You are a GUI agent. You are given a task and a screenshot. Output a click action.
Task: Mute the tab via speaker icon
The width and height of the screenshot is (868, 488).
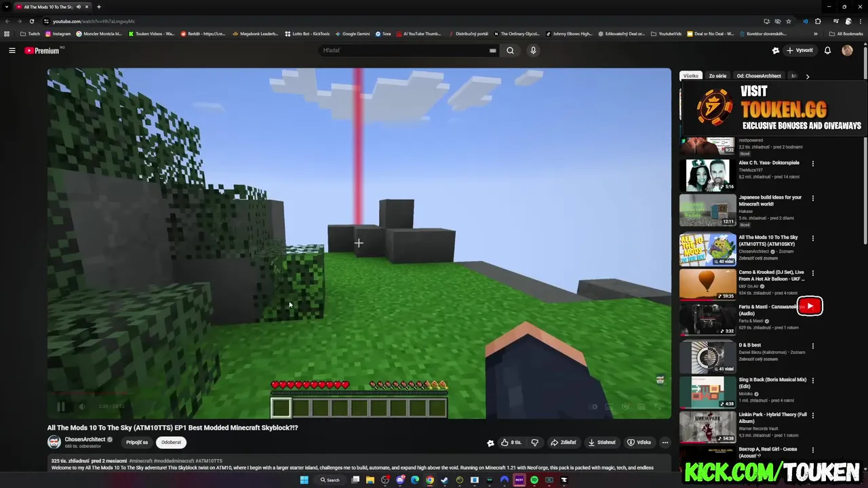(79, 7)
